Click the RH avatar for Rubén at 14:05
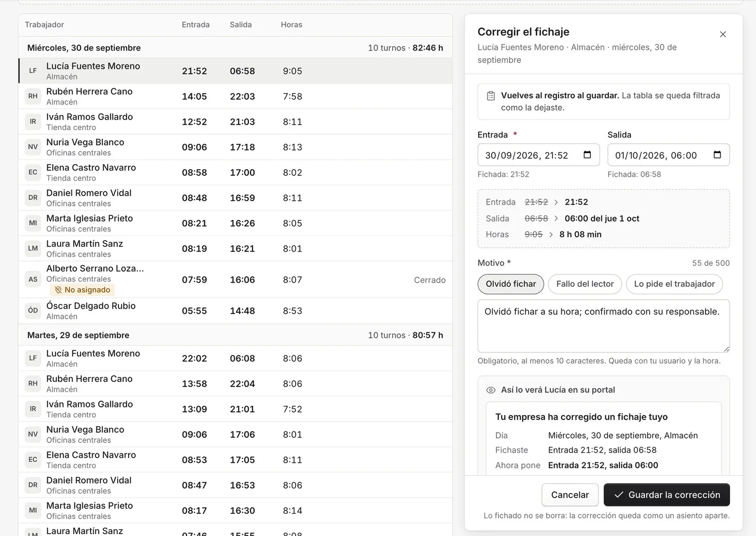This screenshot has height=536, width=756. click(x=33, y=96)
